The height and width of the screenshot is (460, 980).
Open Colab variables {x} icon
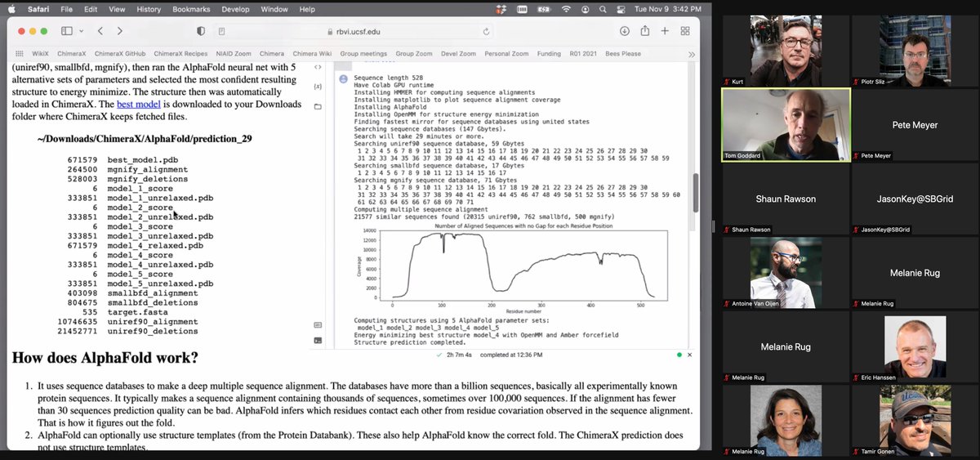tap(318, 87)
